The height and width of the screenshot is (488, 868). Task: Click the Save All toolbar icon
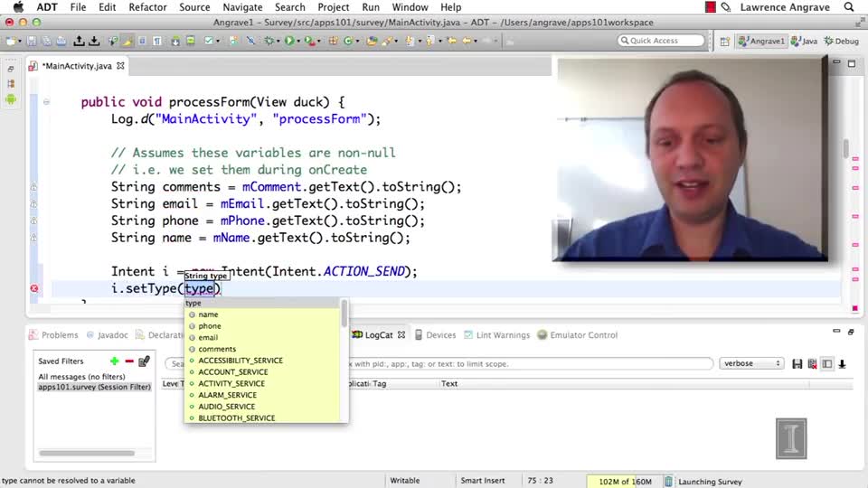[x=46, y=41]
